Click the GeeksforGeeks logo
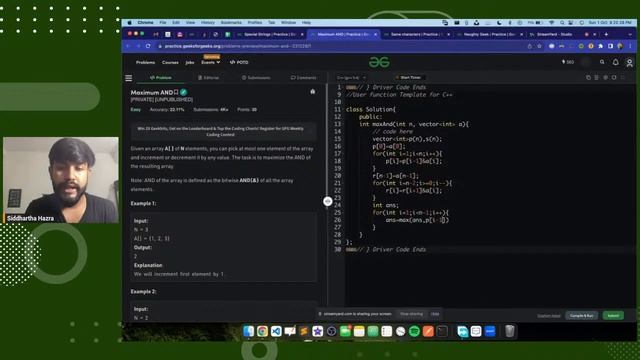Viewport: 640px width, 360px height. 379,62
